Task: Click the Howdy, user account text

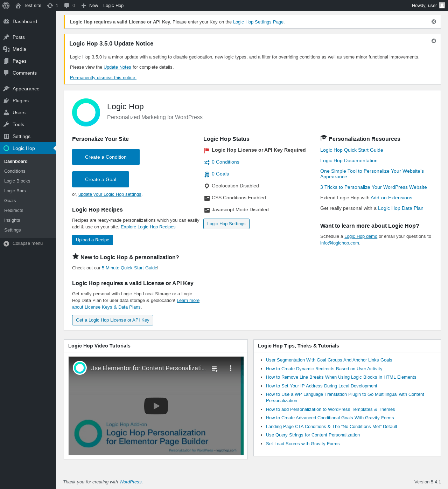Action: coord(424,6)
